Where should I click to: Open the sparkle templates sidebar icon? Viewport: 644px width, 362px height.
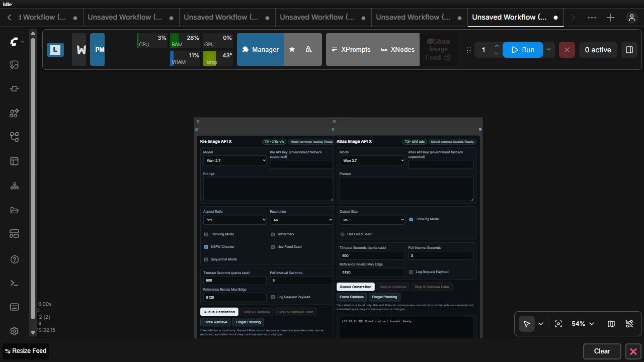click(14, 113)
